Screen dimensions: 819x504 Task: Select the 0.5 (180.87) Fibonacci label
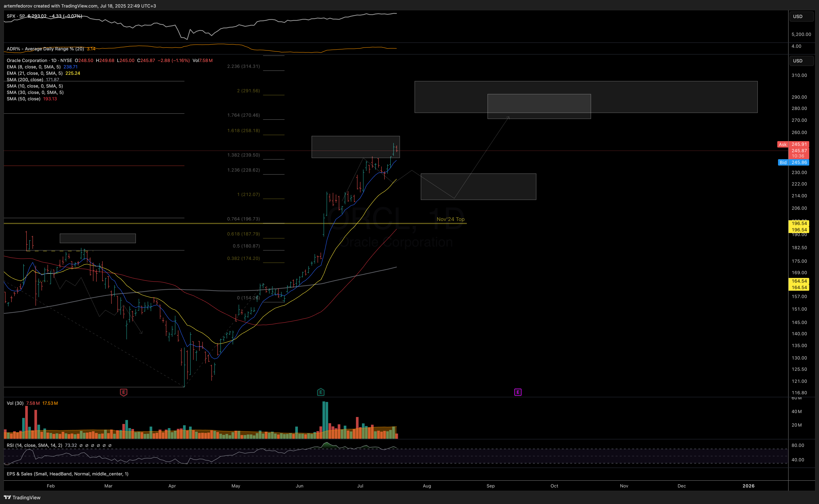click(x=246, y=246)
